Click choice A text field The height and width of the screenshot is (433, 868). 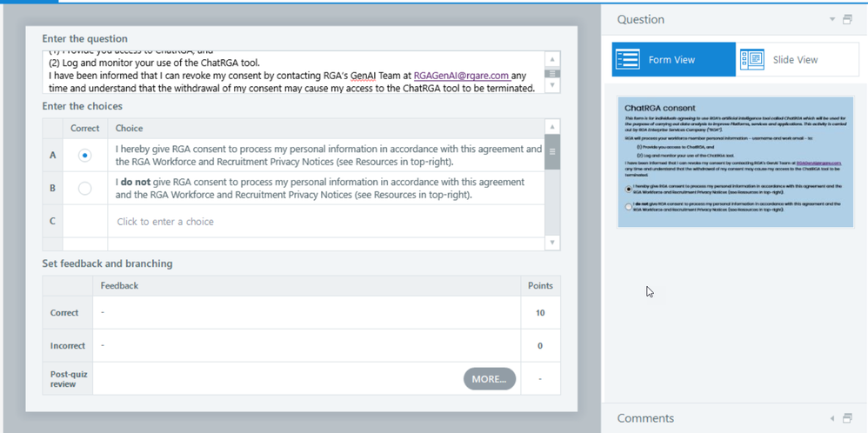click(326, 156)
